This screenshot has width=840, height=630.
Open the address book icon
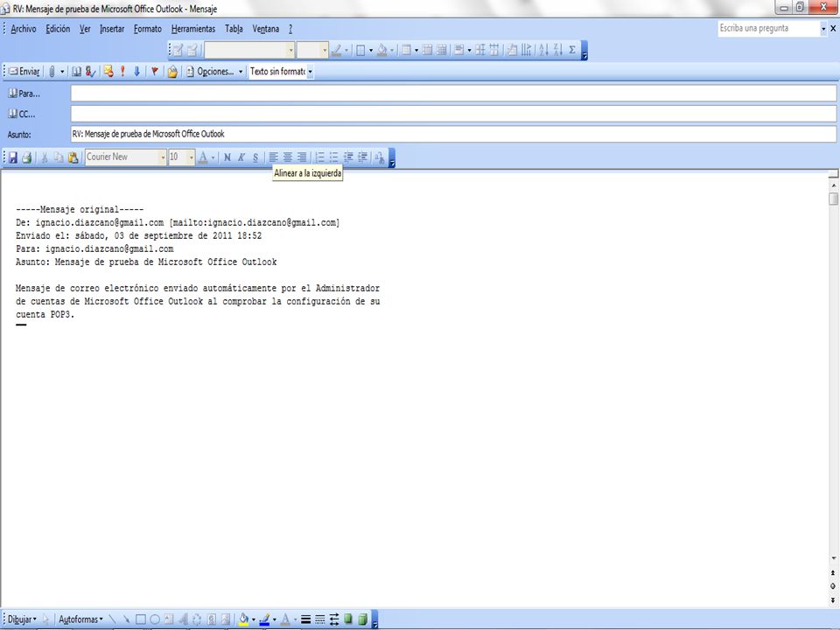coord(77,71)
